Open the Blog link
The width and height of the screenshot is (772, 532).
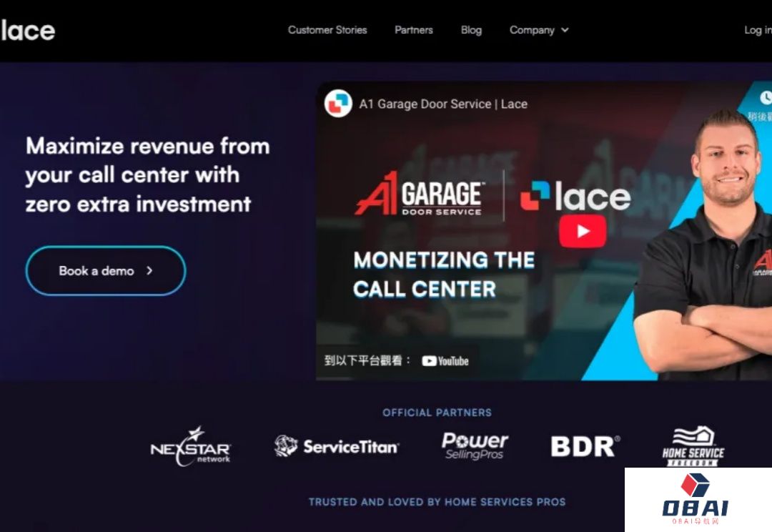pos(471,30)
